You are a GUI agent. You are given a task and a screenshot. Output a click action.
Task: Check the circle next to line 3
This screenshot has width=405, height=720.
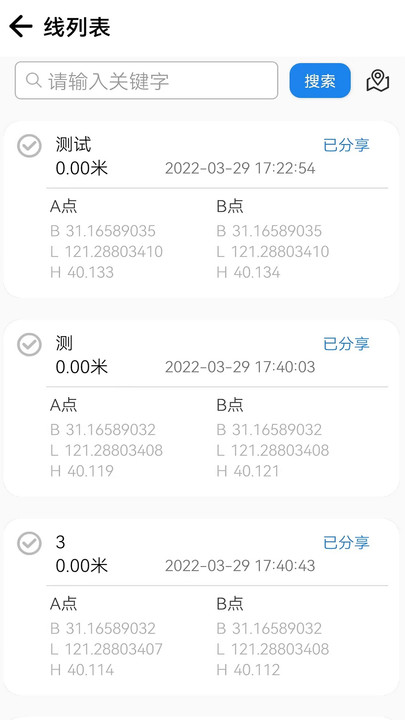click(29, 543)
